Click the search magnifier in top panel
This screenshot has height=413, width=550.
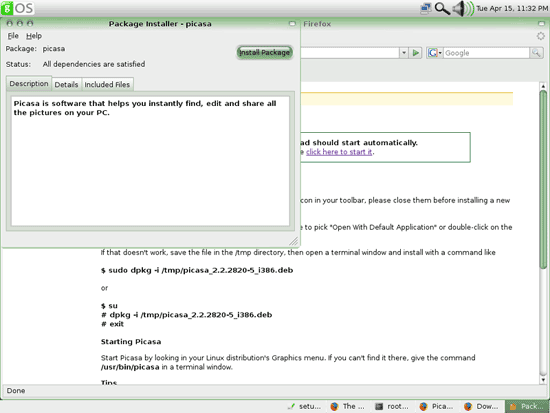[442, 8]
